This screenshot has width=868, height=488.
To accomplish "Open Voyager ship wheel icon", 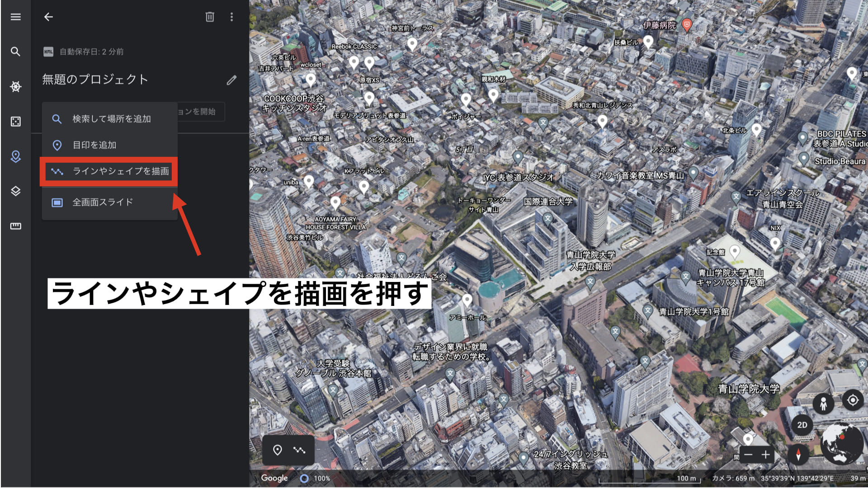I will point(16,86).
